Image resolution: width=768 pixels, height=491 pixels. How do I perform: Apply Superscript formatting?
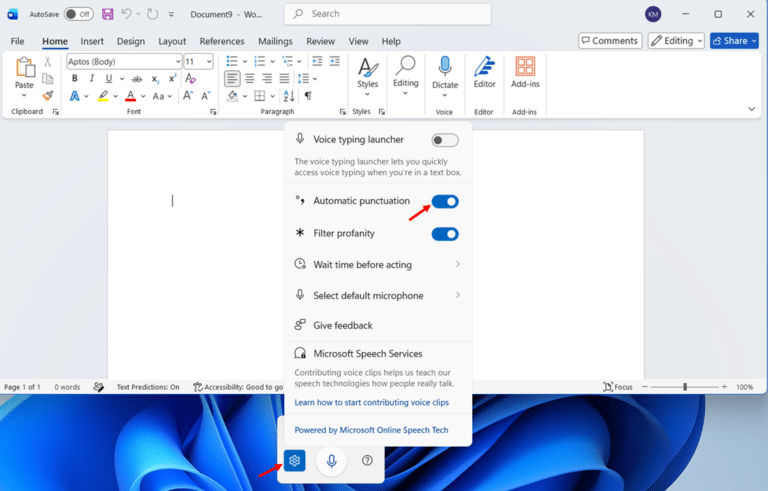172,78
